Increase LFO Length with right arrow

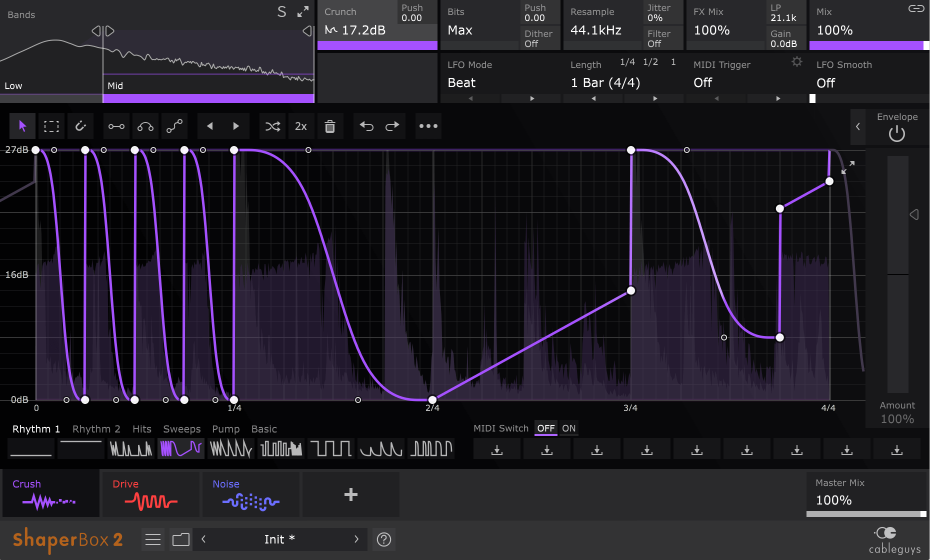click(655, 98)
